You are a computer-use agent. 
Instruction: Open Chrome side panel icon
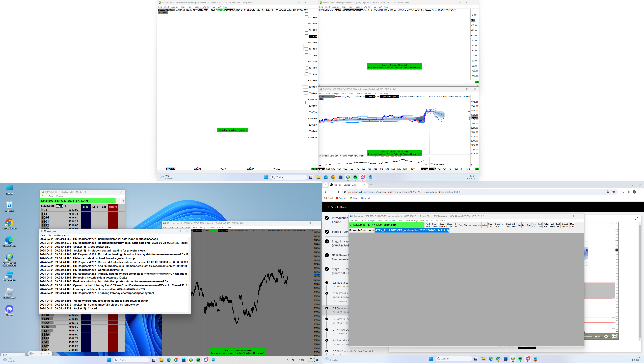pyautogui.click(x=628, y=192)
